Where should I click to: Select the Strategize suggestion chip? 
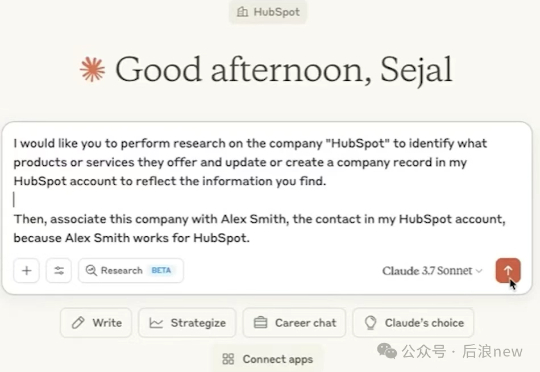[187, 323]
